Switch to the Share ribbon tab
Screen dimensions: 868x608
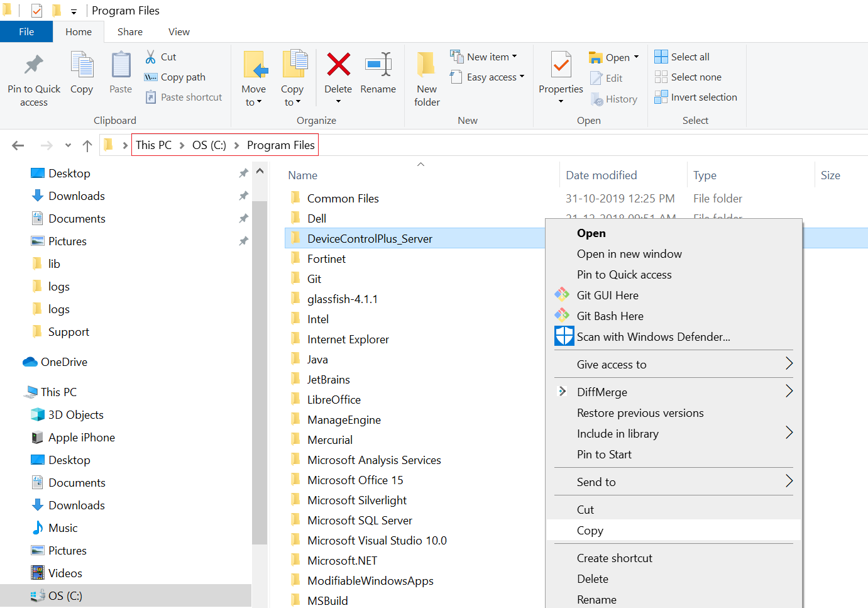click(x=130, y=31)
